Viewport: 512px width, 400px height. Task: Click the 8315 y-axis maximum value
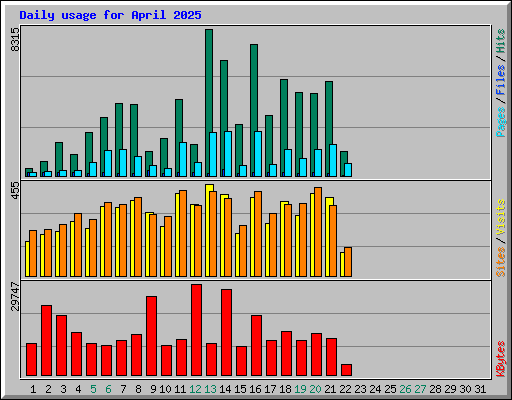pos(15,39)
